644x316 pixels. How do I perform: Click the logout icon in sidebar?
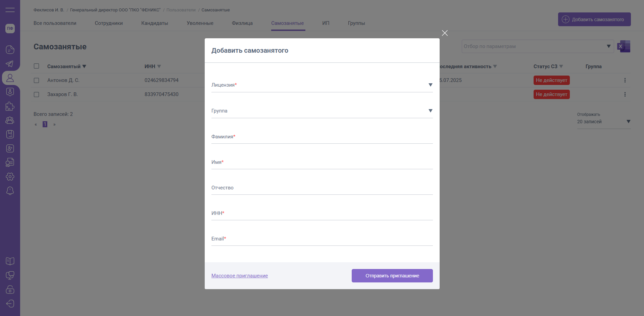click(x=10, y=304)
